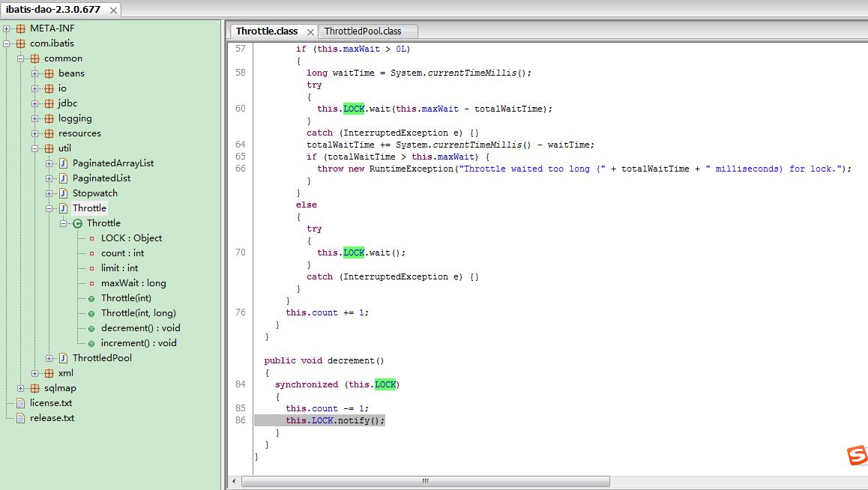Image resolution: width=868 pixels, height=490 pixels.
Task: Close the ibatis-dao-2.3.0.677 jar tab
Action: [113, 10]
